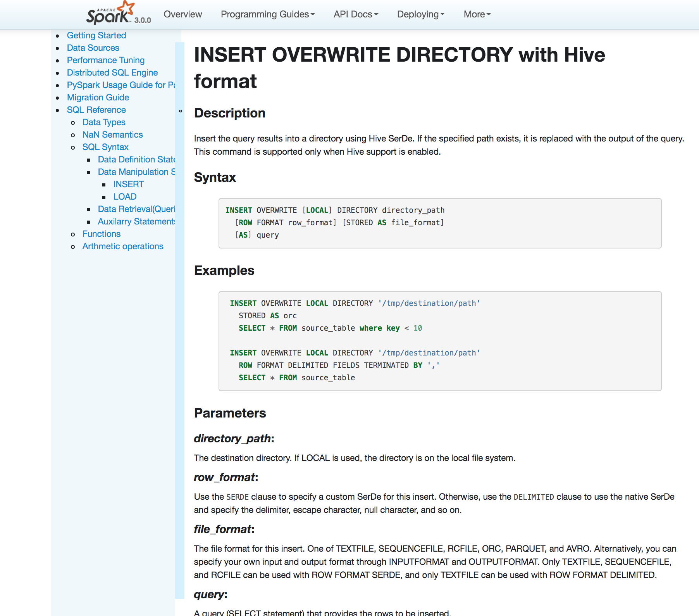Open Data Types in sidebar
699x616 pixels.
click(x=104, y=122)
